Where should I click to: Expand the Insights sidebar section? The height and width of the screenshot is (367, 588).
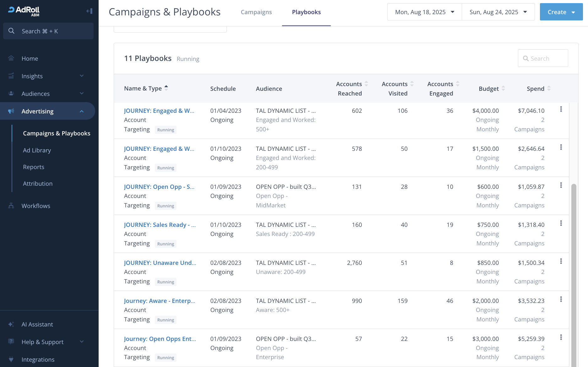(x=47, y=76)
